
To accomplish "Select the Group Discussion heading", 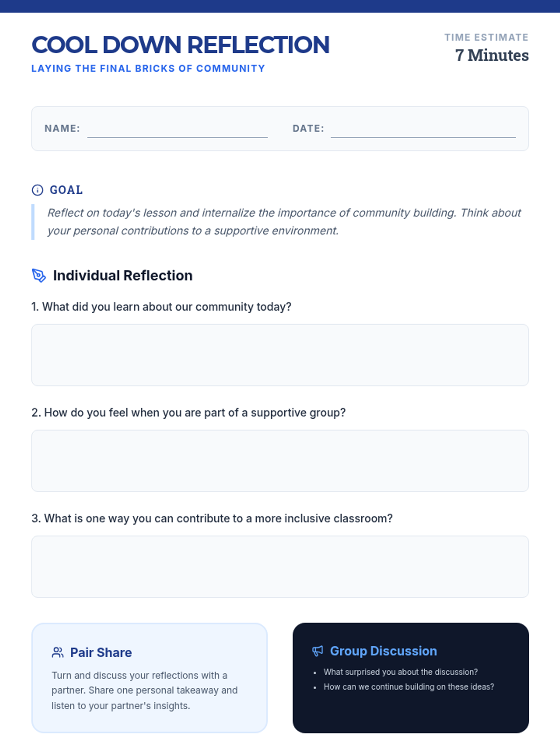I will (x=384, y=651).
